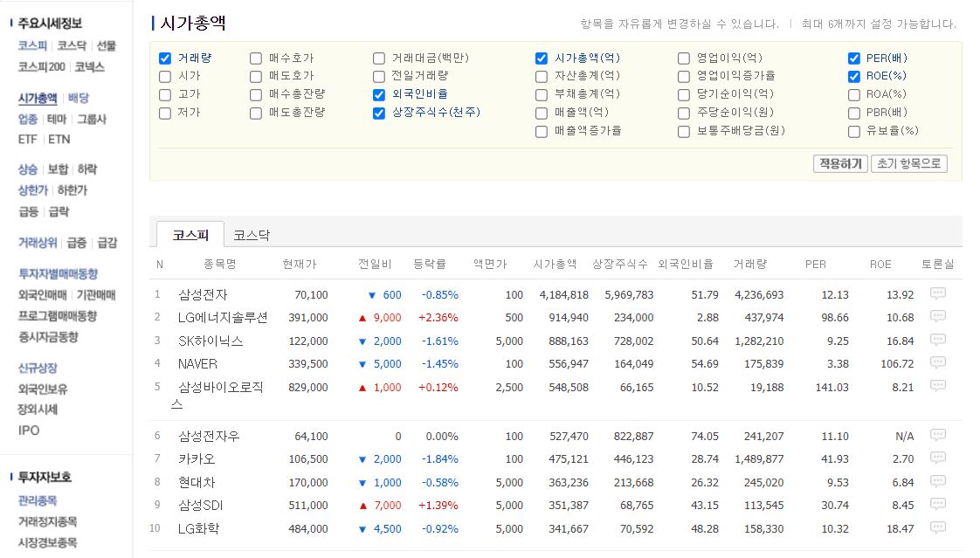Open SK하이닉스 discussion room icon

tap(937, 340)
